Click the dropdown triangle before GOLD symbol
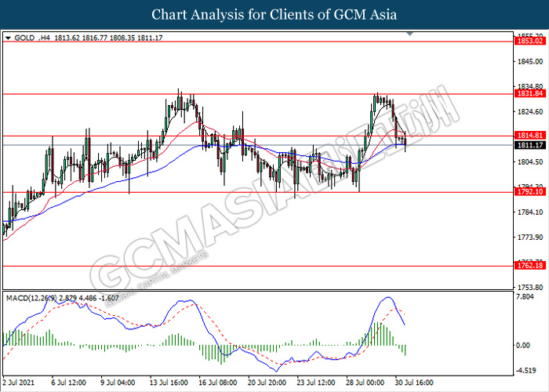The width and height of the screenshot is (549, 392). [9, 38]
